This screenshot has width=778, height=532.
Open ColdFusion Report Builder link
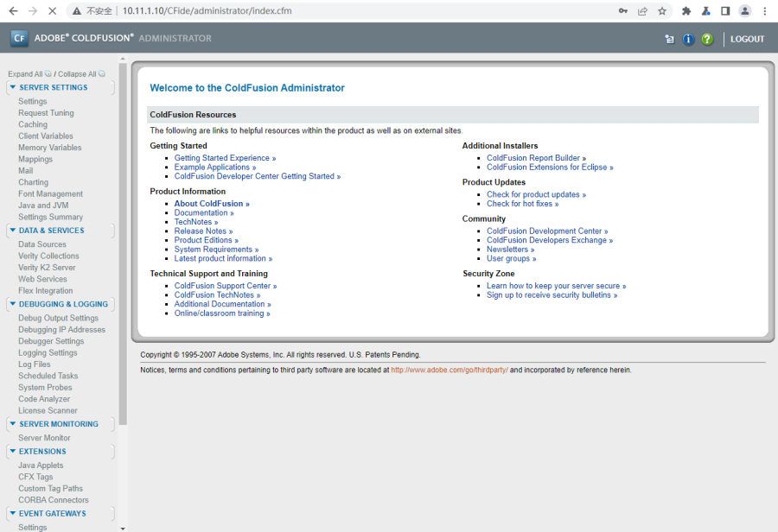coord(536,158)
